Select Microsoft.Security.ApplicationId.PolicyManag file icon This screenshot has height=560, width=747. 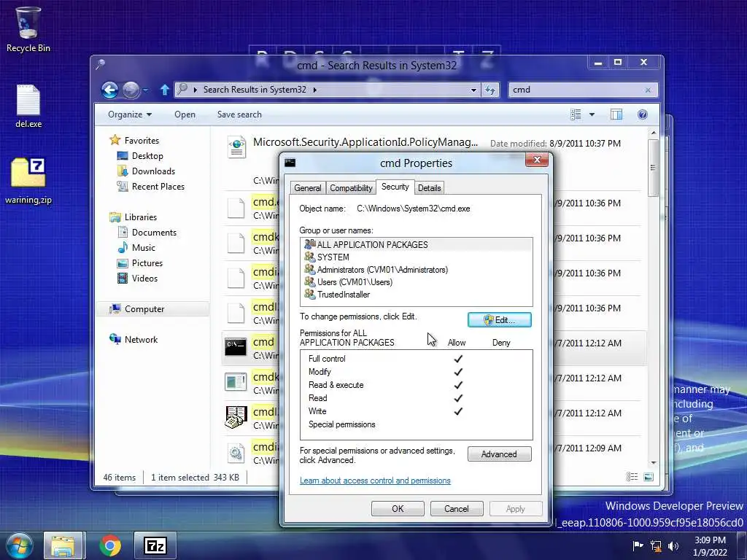click(x=237, y=147)
